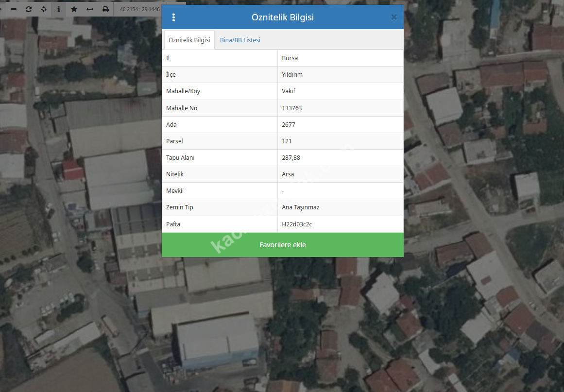Click the printer icon

[105, 9]
